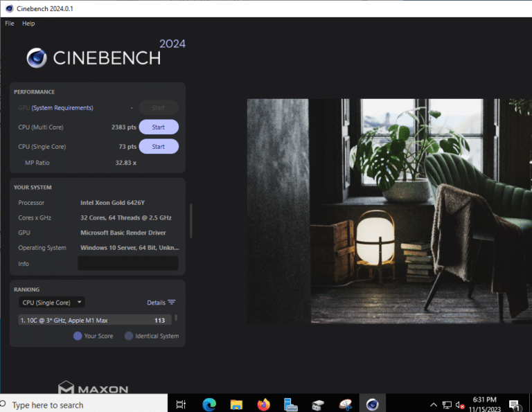Start the CPU Single Core benchmark
Viewport: 532px width, 412px height.
click(159, 147)
